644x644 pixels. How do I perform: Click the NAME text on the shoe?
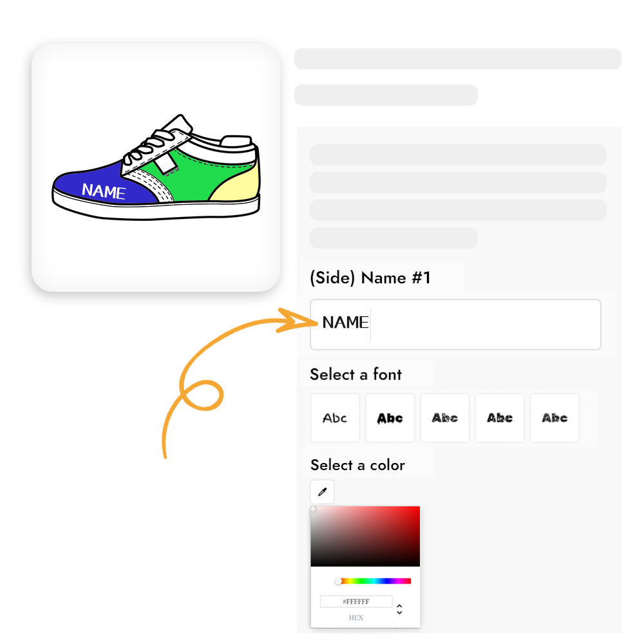pyautogui.click(x=104, y=191)
